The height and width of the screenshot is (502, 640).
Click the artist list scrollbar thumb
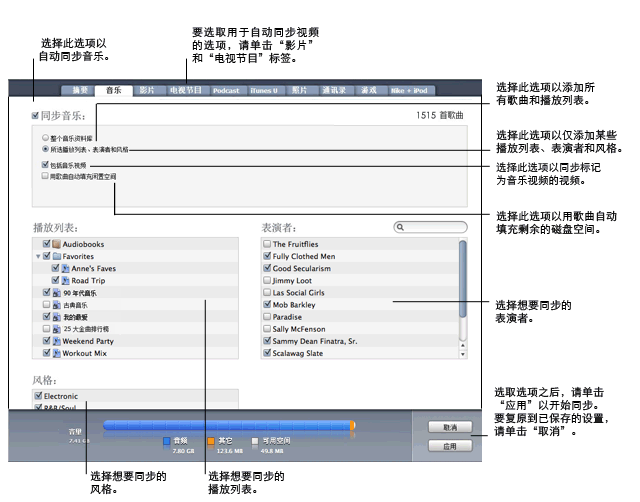(x=462, y=278)
